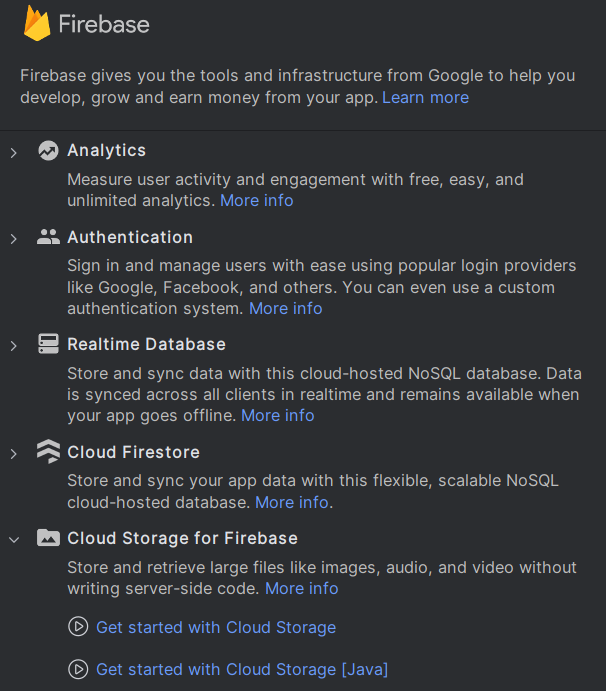The width and height of the screenshot is (606, 691).
Task: Click the Analytics chart icon
Action: (x=48, y=151)
